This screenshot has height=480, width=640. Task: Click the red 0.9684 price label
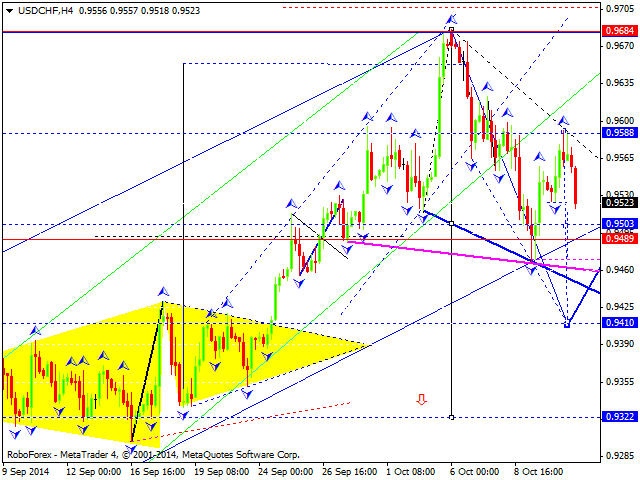(620, 31)
